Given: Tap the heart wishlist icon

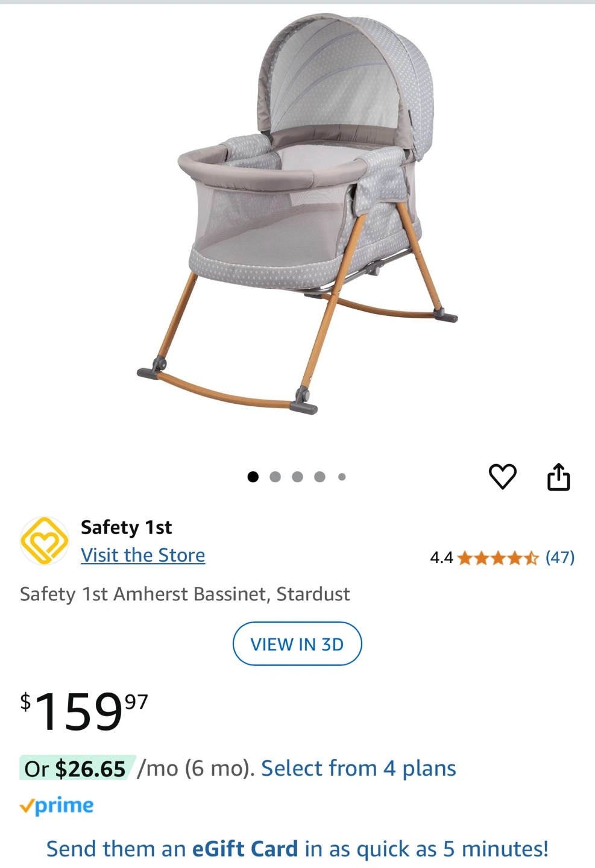Looking at the screenshot, I should [502, 477].
